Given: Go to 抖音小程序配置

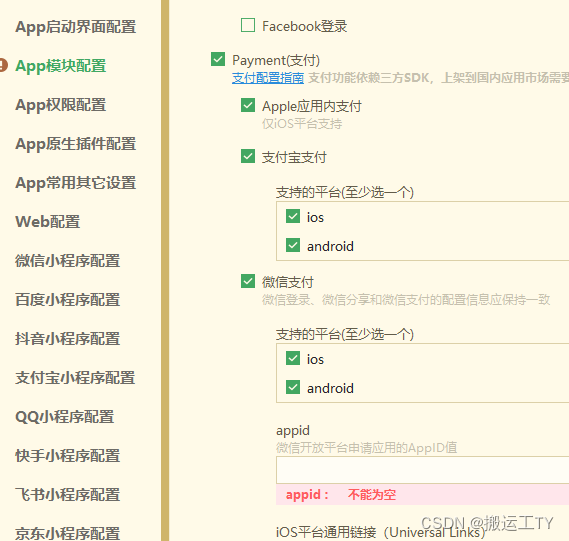Looking at the screenshot, I should (67, 339).
